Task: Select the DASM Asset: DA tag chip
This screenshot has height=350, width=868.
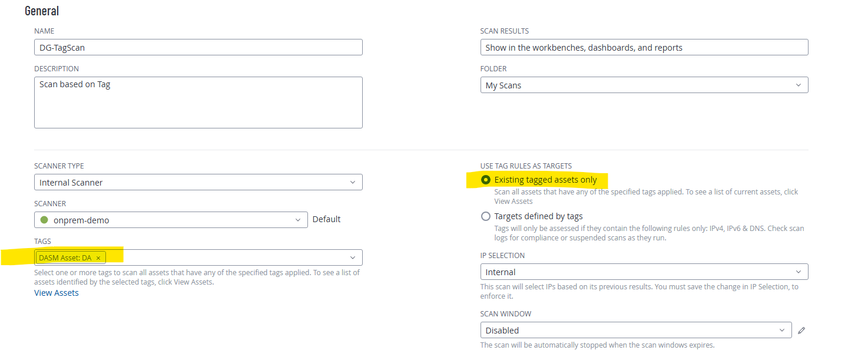Action: click(x=65, y=258)
